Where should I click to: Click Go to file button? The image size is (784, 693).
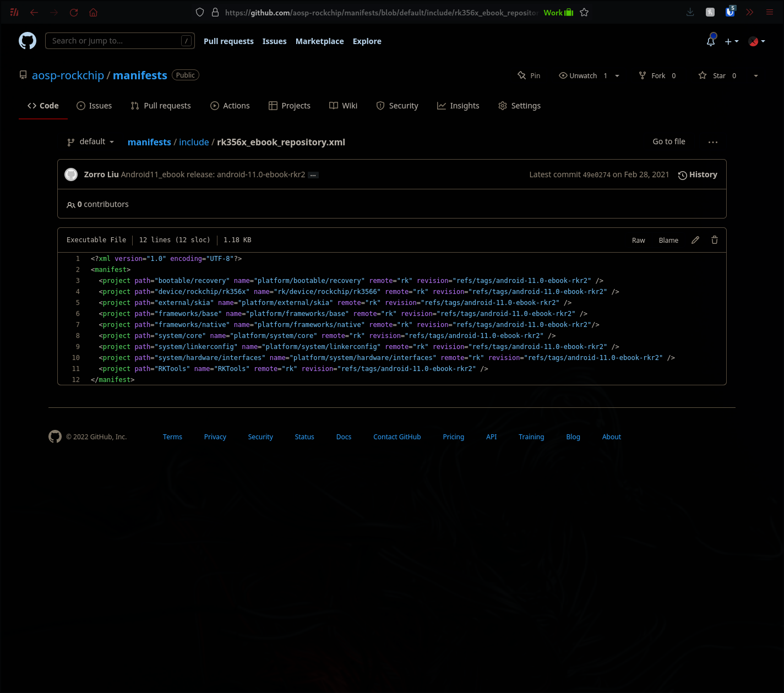click(x=669, y=141)
